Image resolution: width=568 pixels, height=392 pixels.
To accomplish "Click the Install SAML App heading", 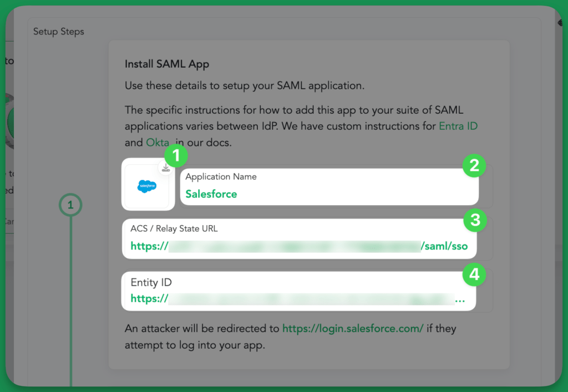I will (167, 64).
